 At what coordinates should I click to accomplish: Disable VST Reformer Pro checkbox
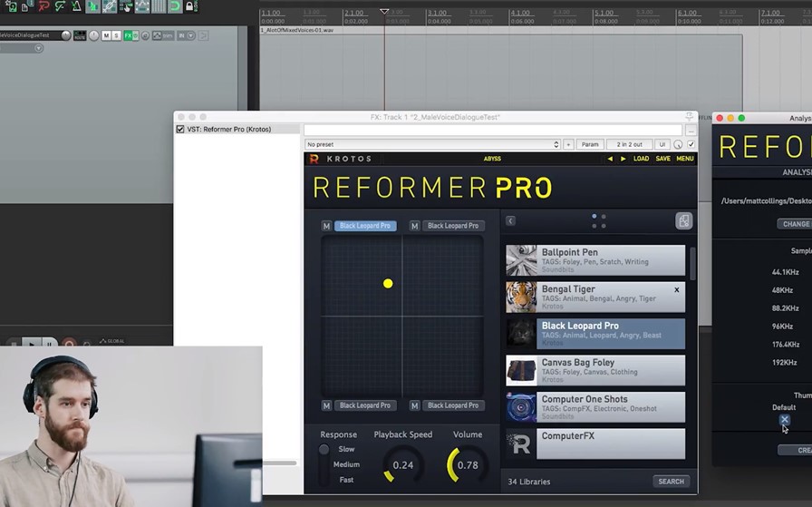point(180,129)
